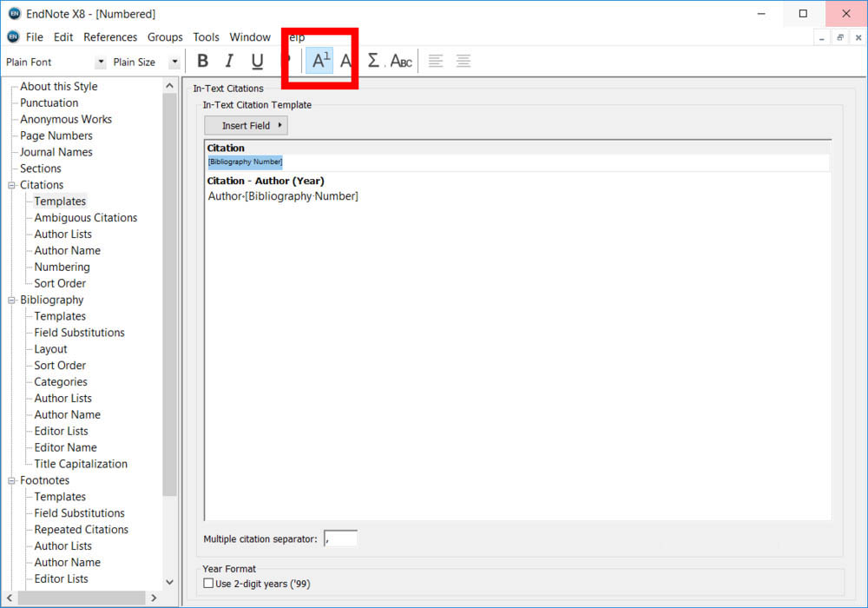Enable Use 2-digit years checkbox
Image resolution: width=868 pixels, height=608 pixels.
[x=208, y=584]
